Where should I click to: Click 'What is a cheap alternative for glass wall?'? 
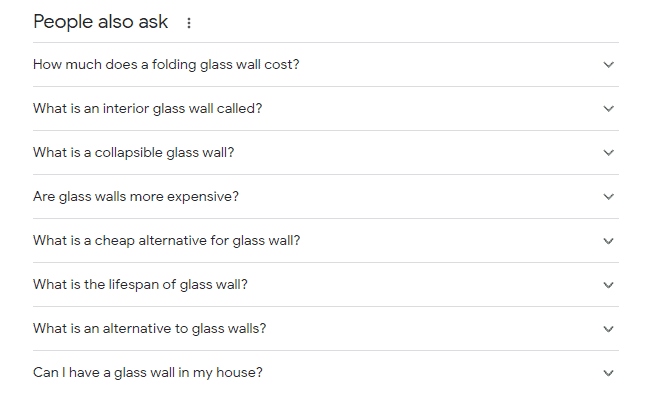click(166, 241)
